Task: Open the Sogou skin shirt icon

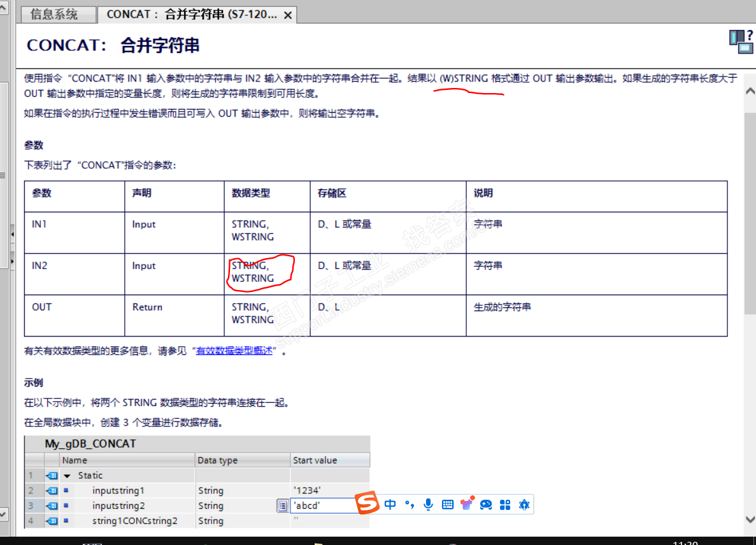Action: (x=467, y=504)
